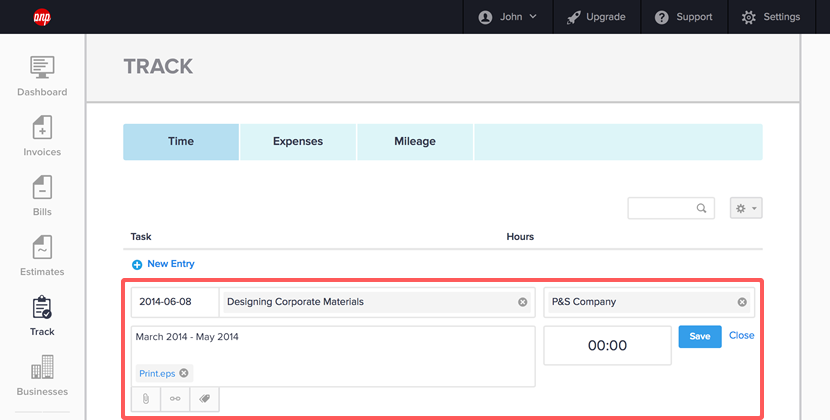Image resolution: width=830 pixels, height=420 pixels.
Task: Click the March 2014 - May 2014 notes
Action: [187, 337]
